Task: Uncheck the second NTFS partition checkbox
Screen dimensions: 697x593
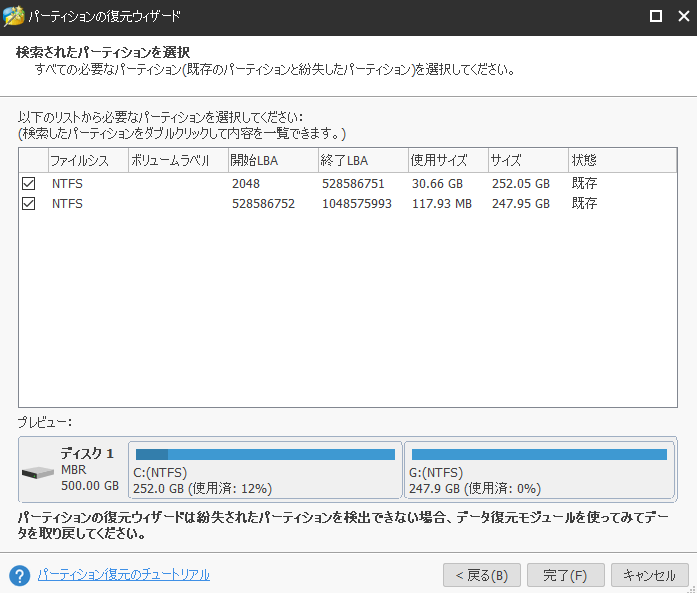Action: pos(28,204)
